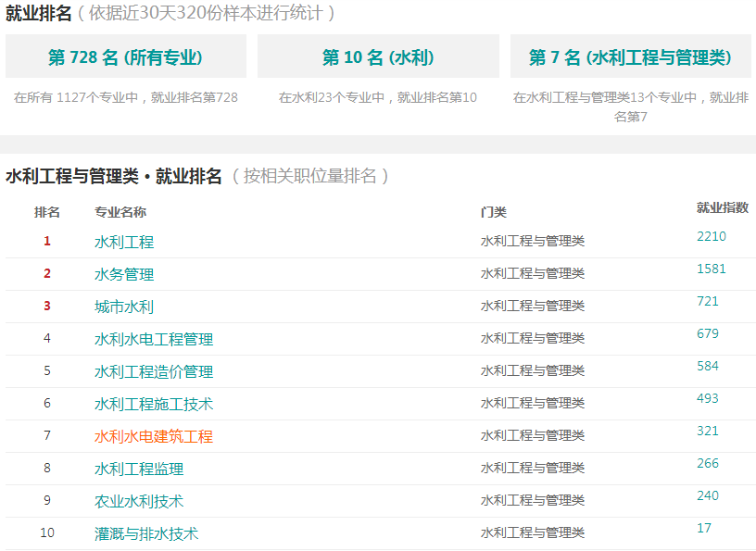The width and height of the screenshot is (756, 551).
Task: Click the 就业指数 column header
Action: pyautogui.click(x=723, y=207)
